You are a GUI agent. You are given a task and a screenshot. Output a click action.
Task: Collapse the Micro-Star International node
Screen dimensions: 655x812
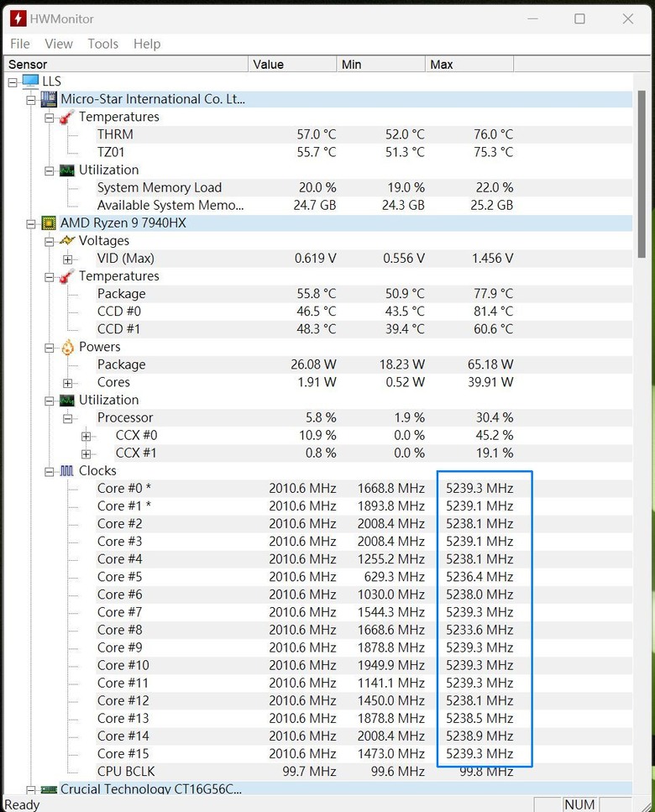[31, 100]
